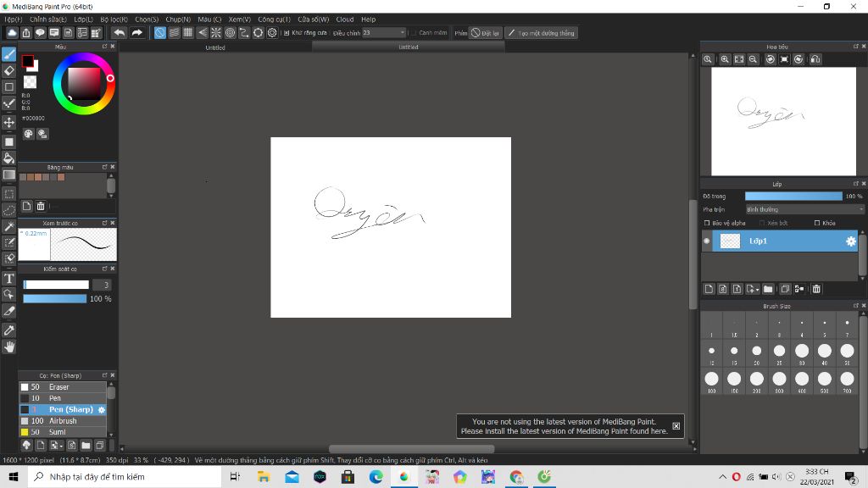Adjust Độ trong layer opacity slider
This screenshot has height=488, width=868.
793,196
